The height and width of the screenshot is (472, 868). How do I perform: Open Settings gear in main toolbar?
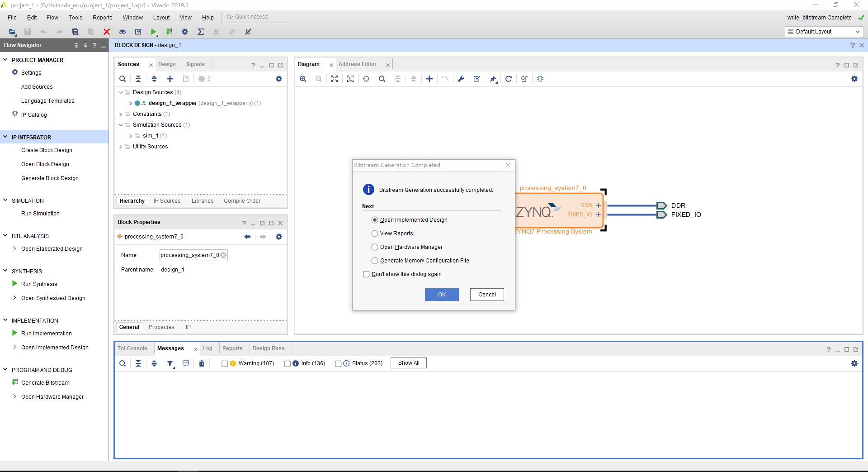(185, 32)
